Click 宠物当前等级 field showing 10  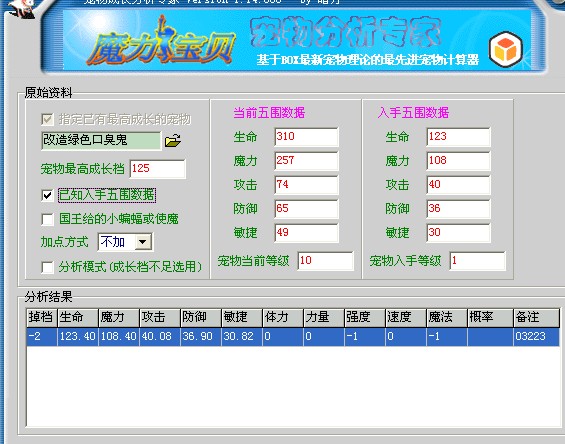[326, 261]
